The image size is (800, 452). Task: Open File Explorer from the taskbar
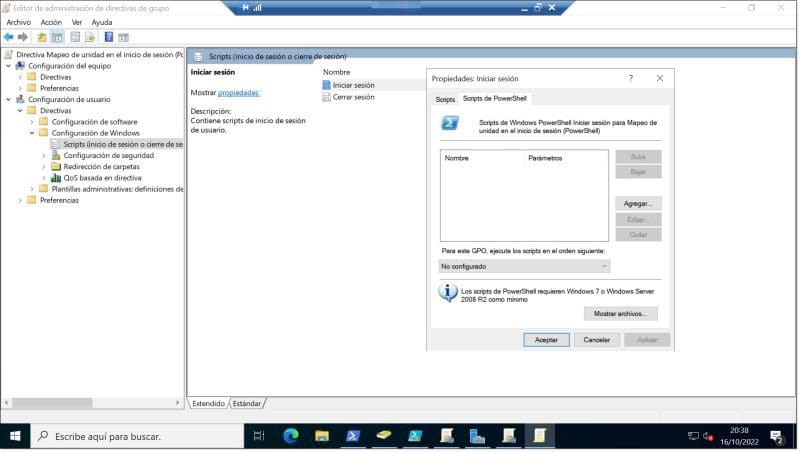pyautogui.click(x=322, y=436)
